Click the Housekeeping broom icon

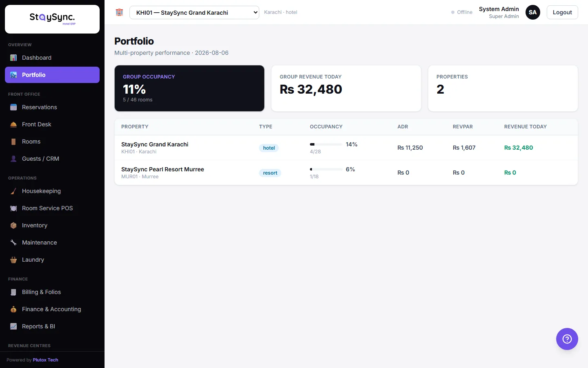[x=13, y=191]
